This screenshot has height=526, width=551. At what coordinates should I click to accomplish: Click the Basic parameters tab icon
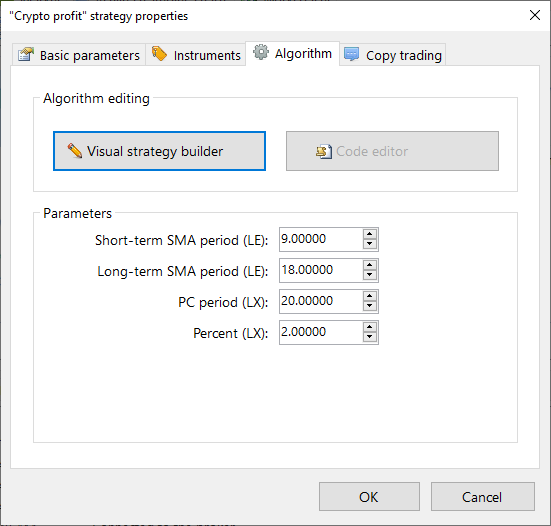pyautogui.click(x=25, y=54)
